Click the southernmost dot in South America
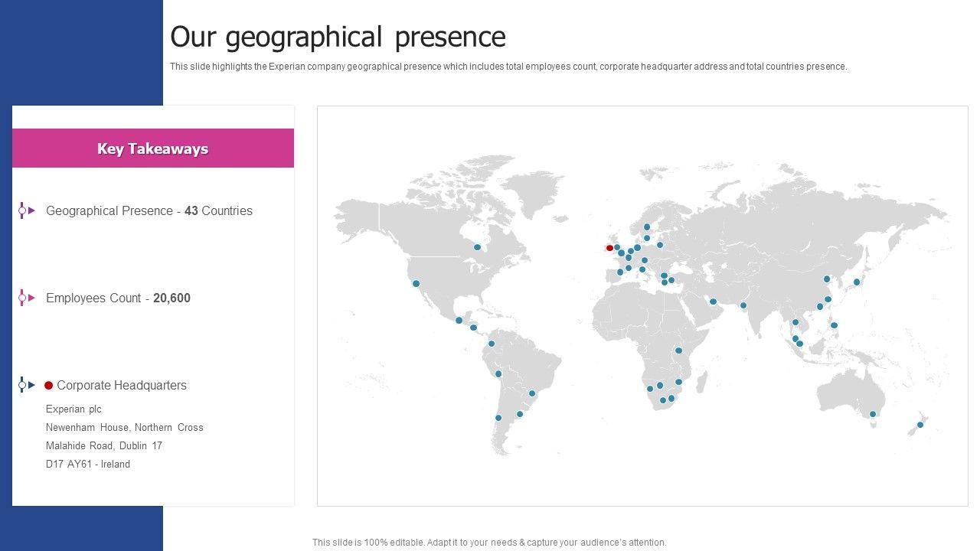 pos(498,418)
